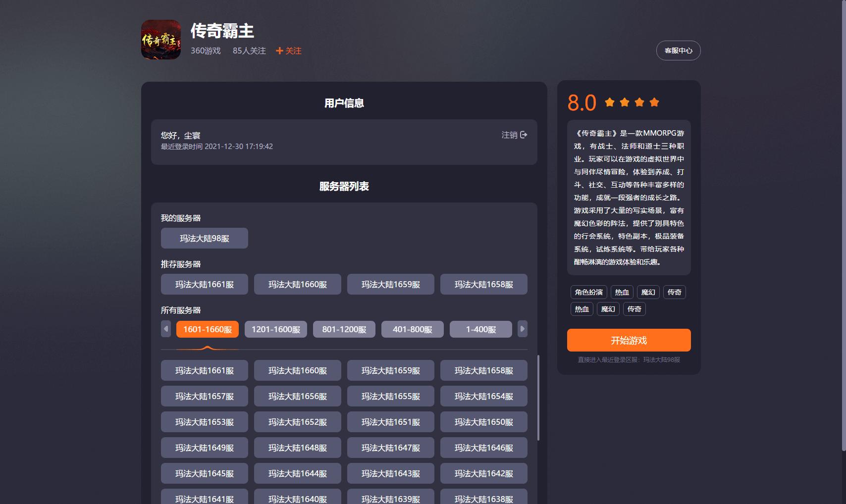Select the 1601-1660服 server range tab
The height and width of the screenshot is (504, 846).
207,329
